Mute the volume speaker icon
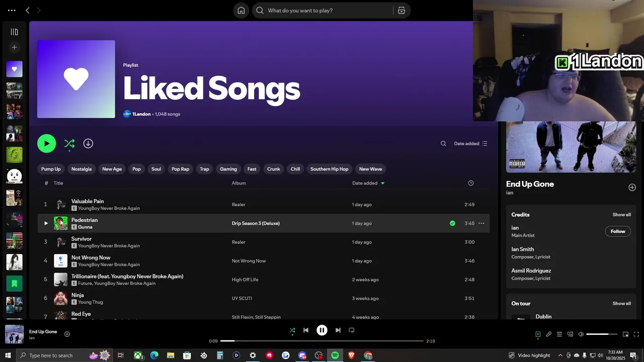Image resolution: width=644 pixels, height=362 pixels. click(x=581, y=334)
